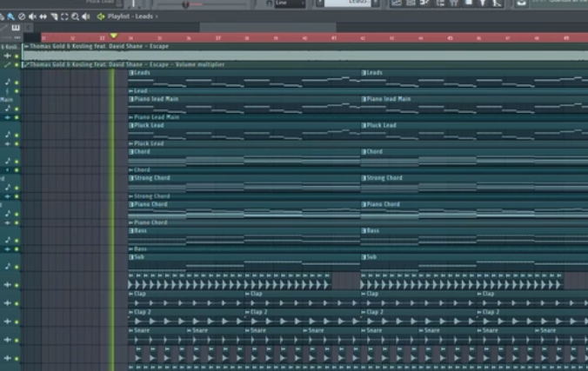Select the 'Piano Lead Main' audio clip title
This screenshot has width=588, height=371.
click(x=157, y=117)
